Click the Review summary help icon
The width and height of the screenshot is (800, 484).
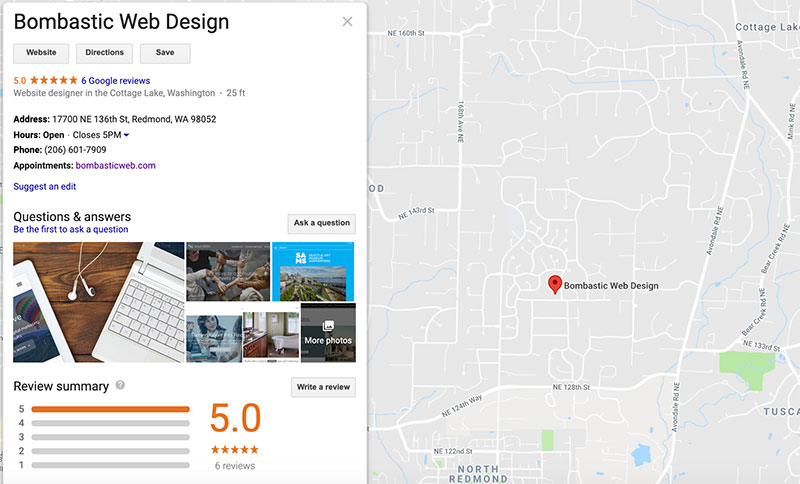coord(120,385)
